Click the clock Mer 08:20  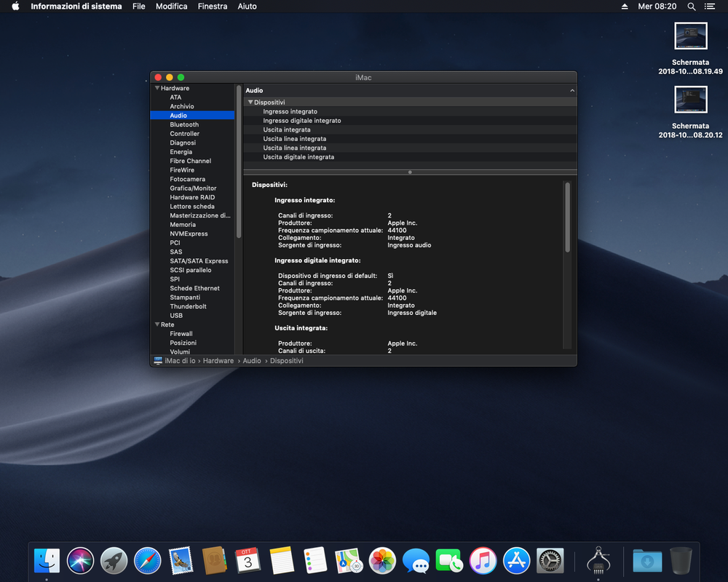657,7
